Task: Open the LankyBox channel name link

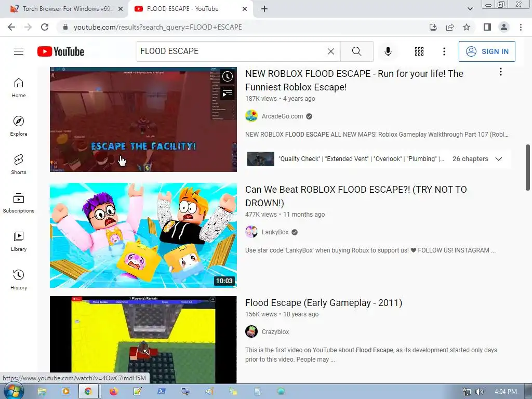Action: click(275, 232)
